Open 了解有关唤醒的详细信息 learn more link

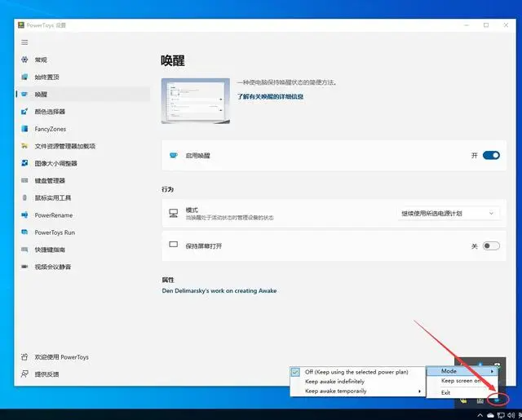tap(270, 97)
